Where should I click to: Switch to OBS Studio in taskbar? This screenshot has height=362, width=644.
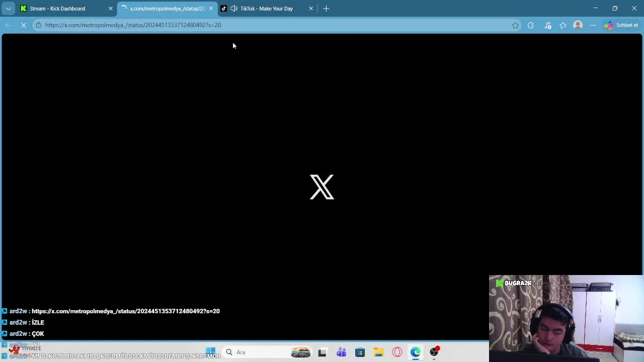click(434, 352)
